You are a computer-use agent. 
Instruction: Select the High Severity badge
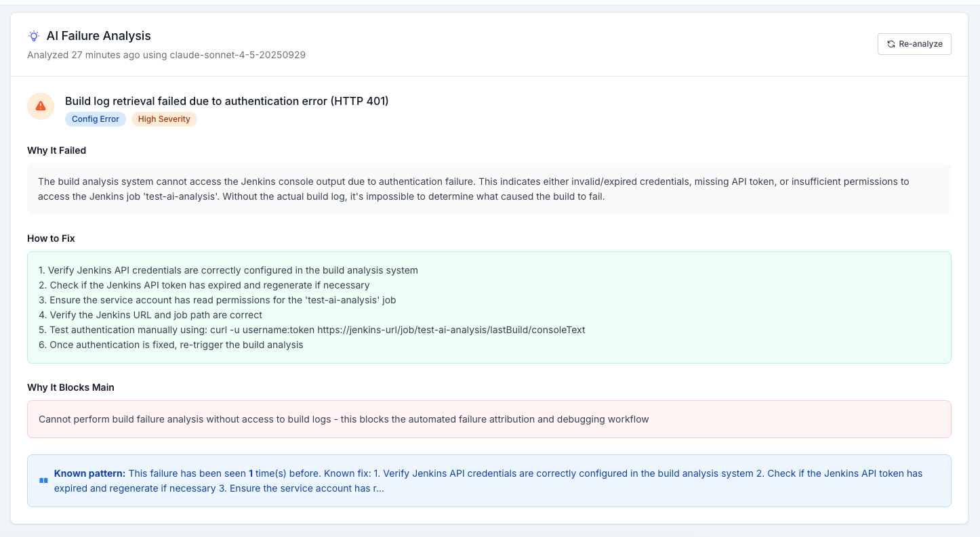[163, 119]
